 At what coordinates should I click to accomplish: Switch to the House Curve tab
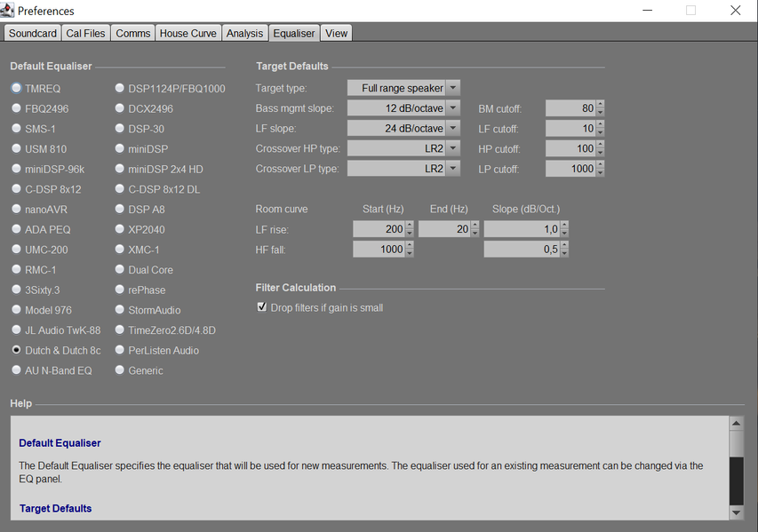[x=188, y=34]
